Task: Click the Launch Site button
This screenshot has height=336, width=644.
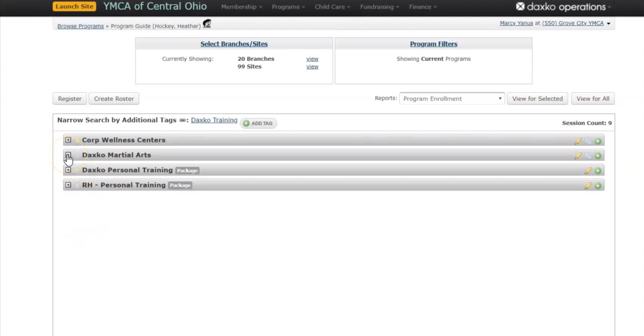Action: (74, 6)
